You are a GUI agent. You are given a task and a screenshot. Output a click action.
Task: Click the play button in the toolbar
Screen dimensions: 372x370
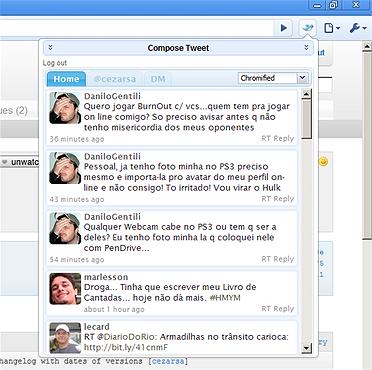point(284,28)
